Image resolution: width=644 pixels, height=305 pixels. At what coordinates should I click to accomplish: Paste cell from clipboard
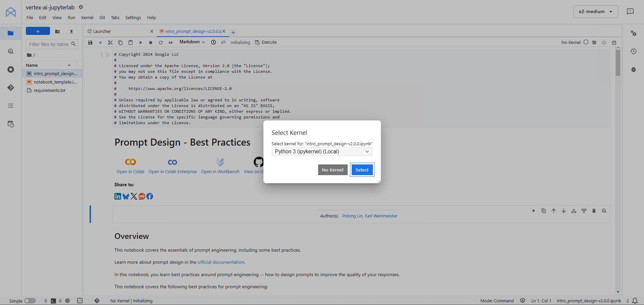tap(131, 43)
